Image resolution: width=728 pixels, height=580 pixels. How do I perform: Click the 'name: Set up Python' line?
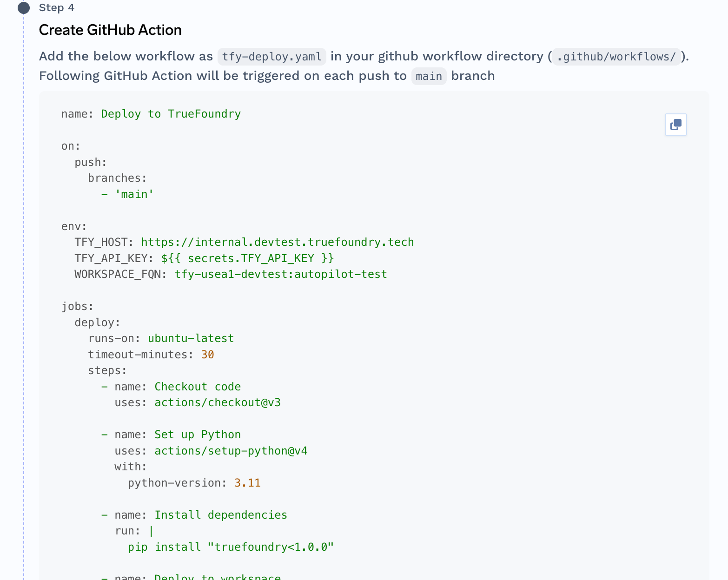point(171,435)
